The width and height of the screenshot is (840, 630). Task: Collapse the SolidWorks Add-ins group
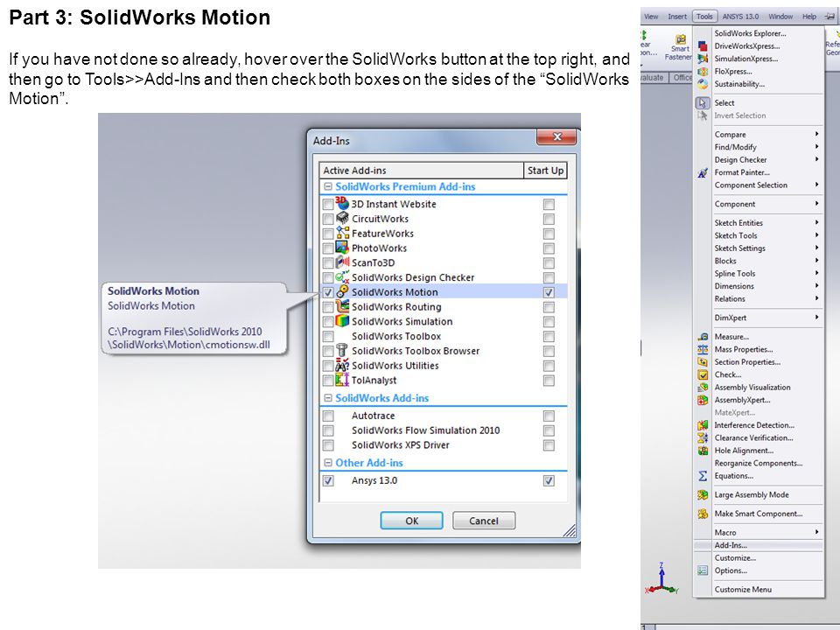coord(328,398)
